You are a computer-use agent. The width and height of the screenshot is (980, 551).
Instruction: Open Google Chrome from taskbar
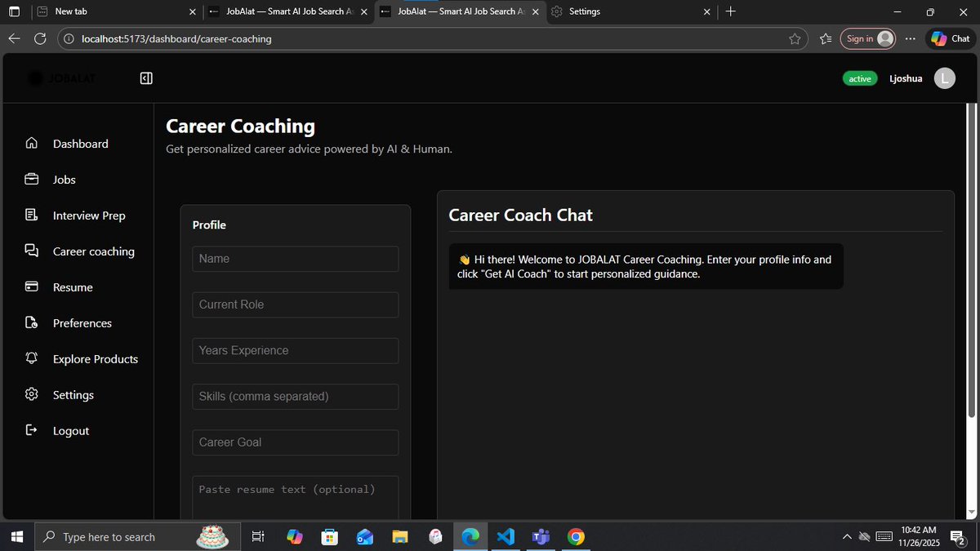576,536
